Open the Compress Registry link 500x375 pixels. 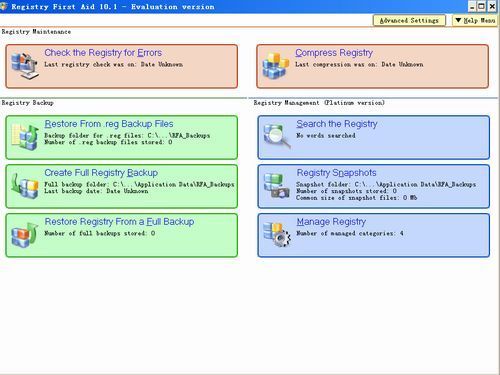[334, 53]
